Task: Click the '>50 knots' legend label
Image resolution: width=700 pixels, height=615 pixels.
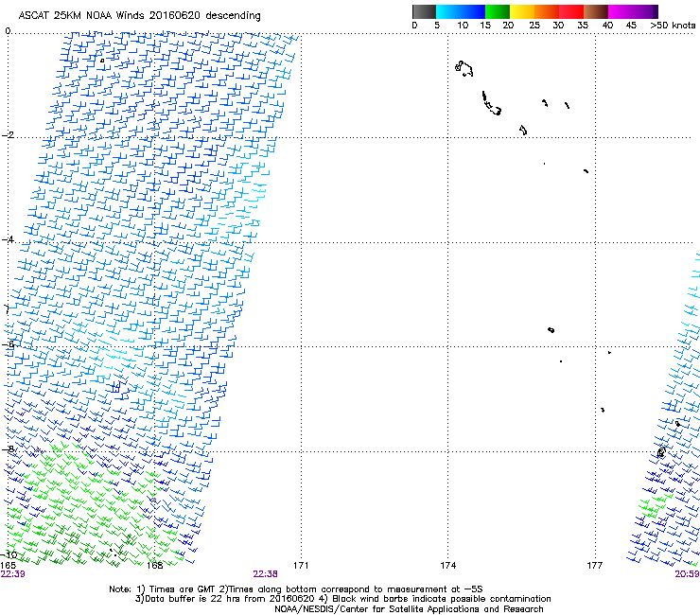Action: (673, 25)
